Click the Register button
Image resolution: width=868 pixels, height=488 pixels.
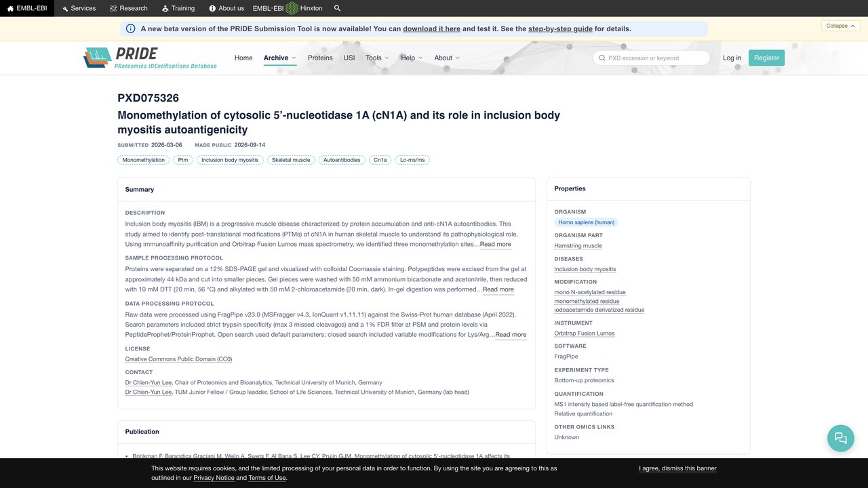766,58
